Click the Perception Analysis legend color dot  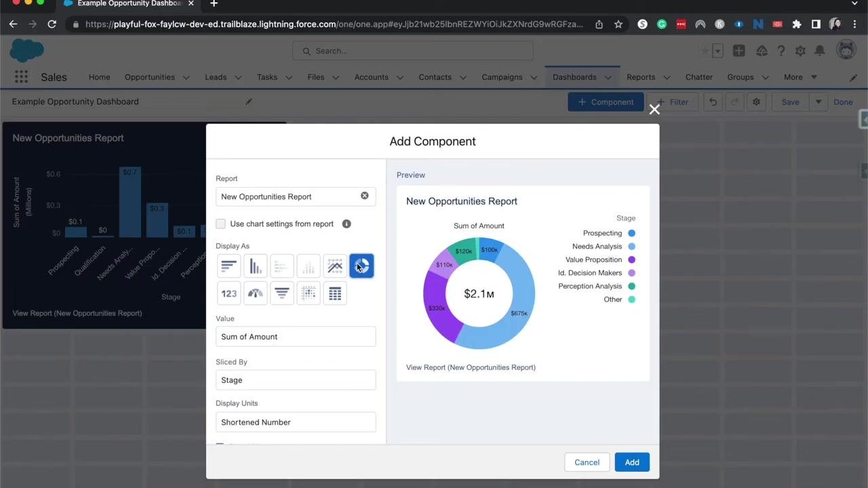click(631, 286)
